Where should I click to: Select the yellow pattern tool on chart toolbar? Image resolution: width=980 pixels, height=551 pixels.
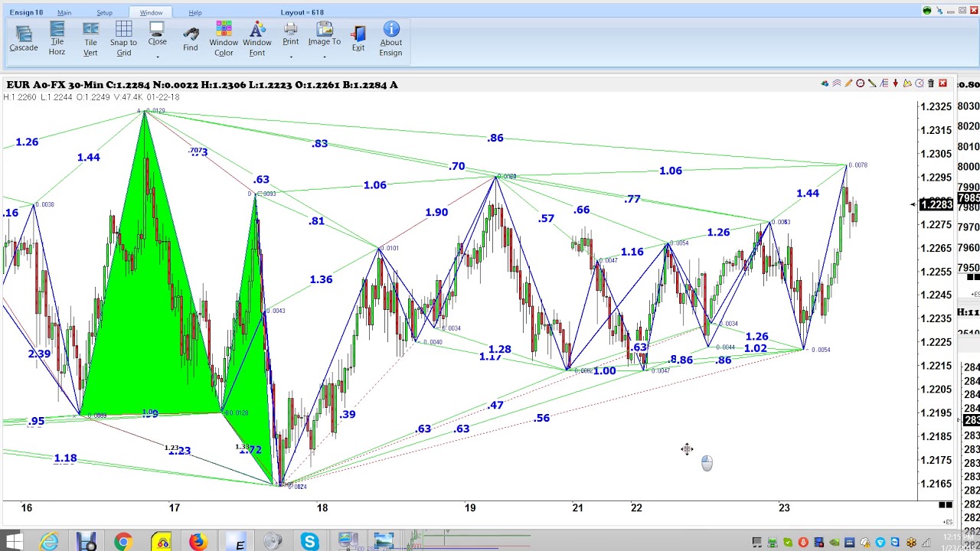click(907, 83)
